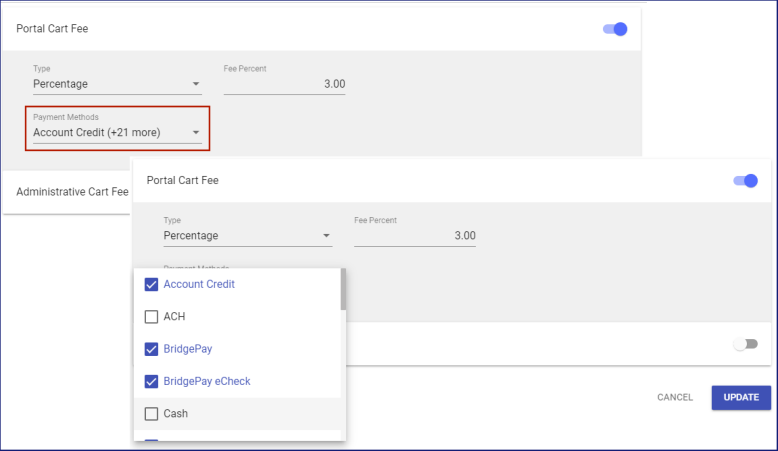The image size is (778, 451).
Task: Open Type dropdown in the background panel
Action: pyautogui.click(x=116, y=84)
